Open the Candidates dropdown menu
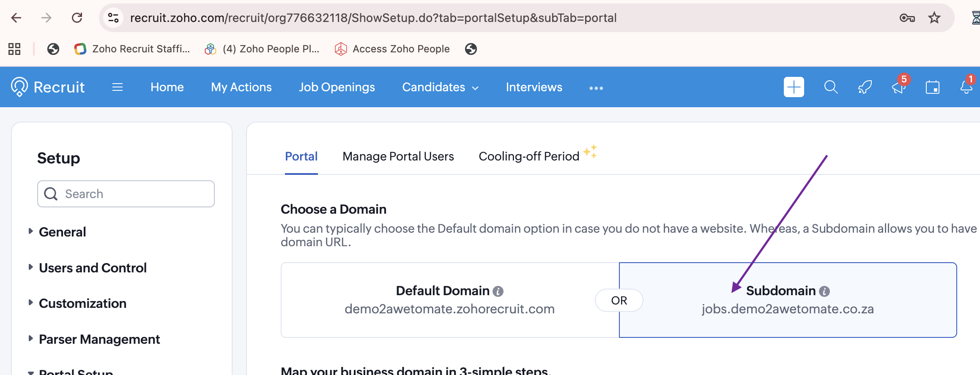The image size is (980, 375). click(440, 87)
